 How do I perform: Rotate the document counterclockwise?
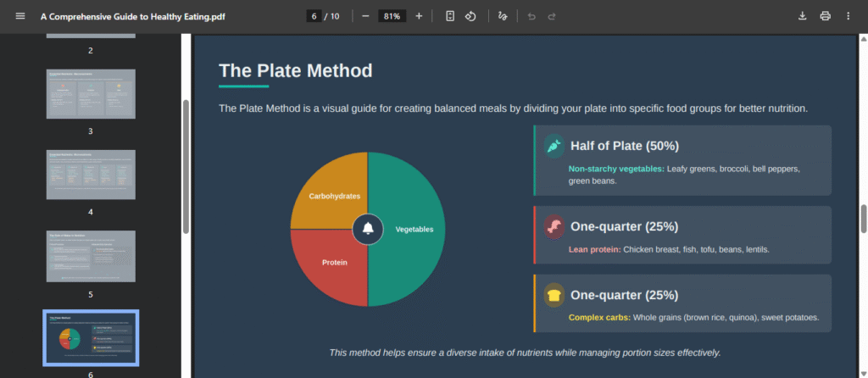pos(470,16)
